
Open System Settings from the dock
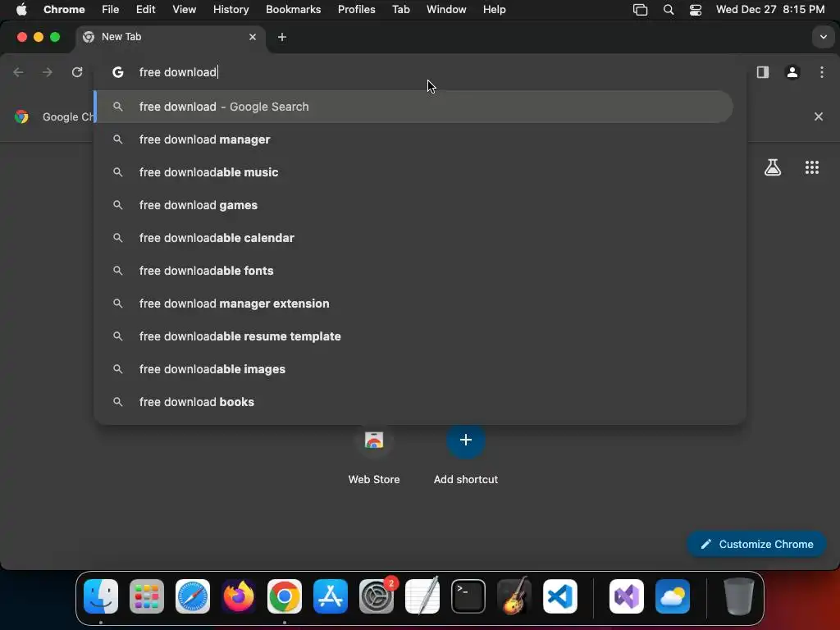[x=377, y=596]
